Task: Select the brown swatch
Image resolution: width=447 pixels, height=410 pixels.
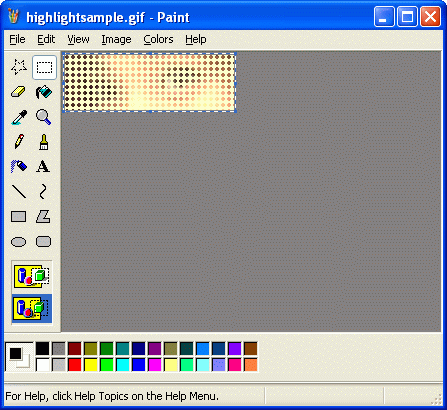Action: 251,349
